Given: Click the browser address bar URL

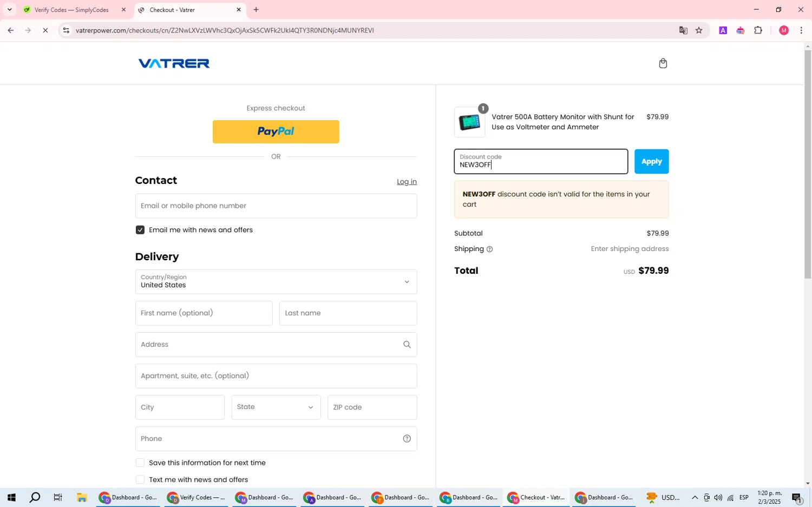Looking at the screenshot, I should [x=225, y=30].
